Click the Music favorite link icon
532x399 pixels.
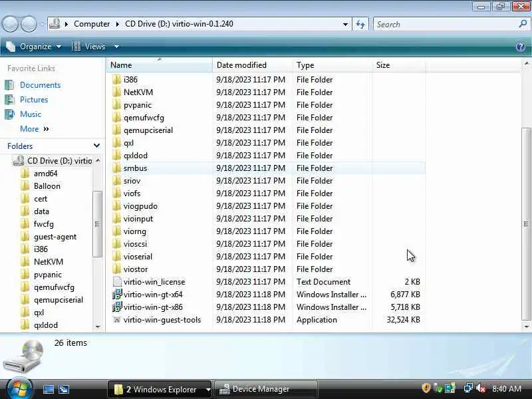coord(9,114)
